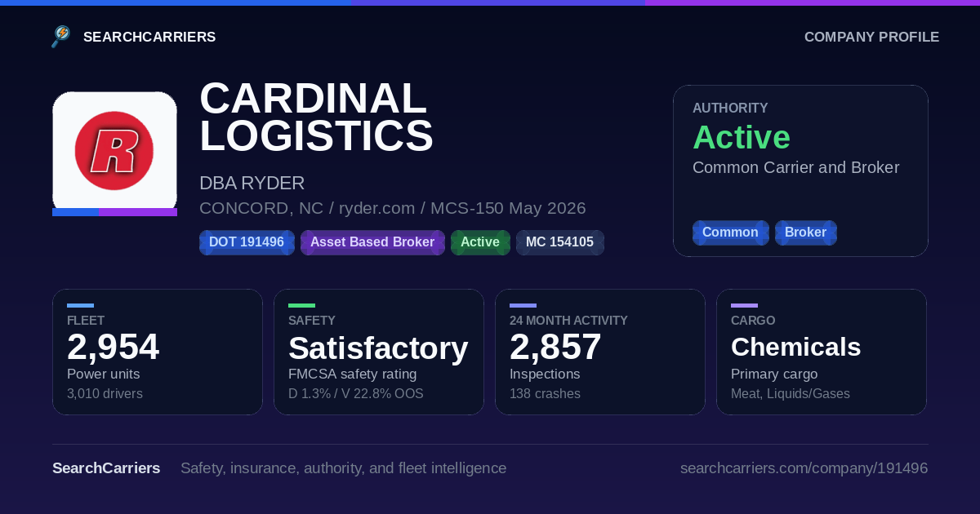Click the Primary cargo caption
980x514 pixels.
click(774, 374)
